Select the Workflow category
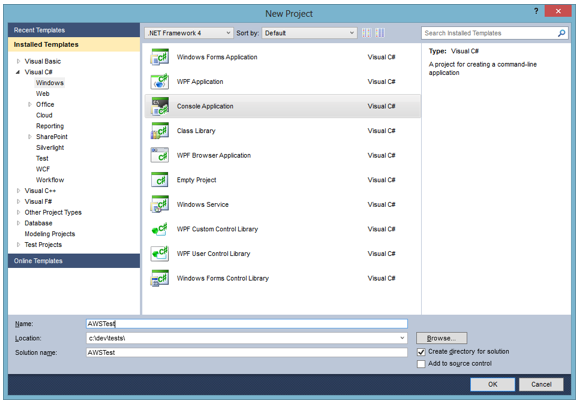Screen dimensions: 580x406 point(50,180)
